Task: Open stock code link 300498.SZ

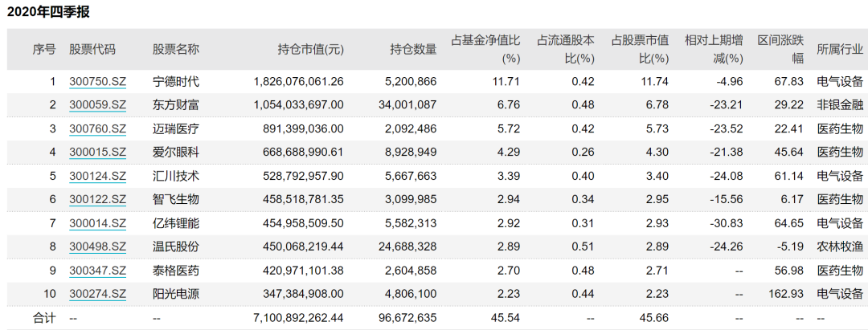Action: tap(98, 247)
